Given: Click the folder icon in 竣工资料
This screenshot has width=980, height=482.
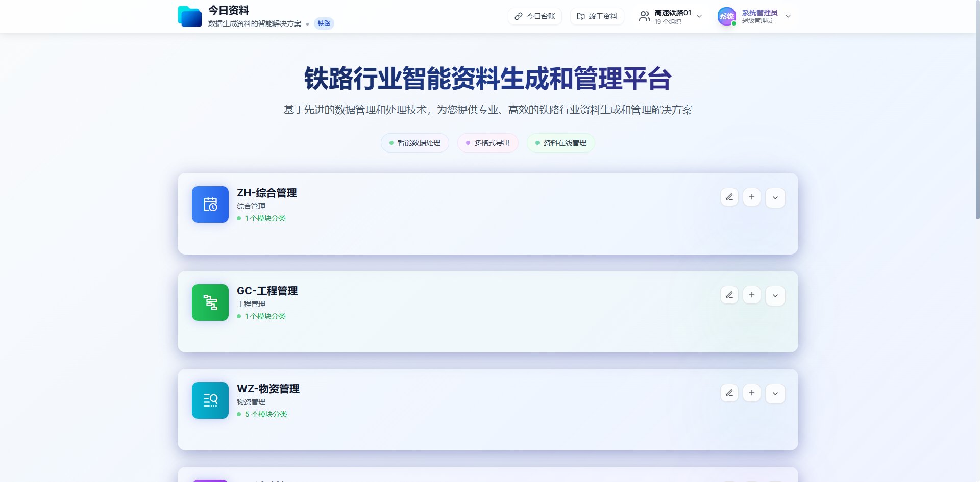Looking at the screenshot, I should click(581, 16).
